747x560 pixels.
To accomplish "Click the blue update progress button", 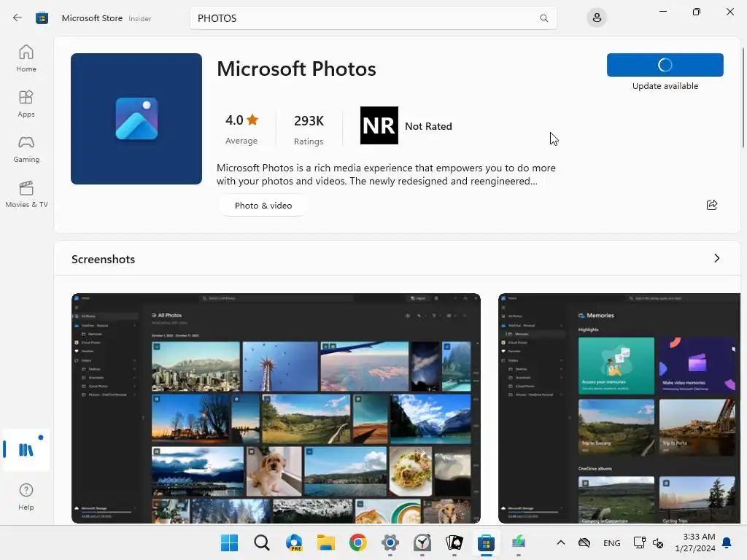I will pyautogui.click(x=665, y=65).
